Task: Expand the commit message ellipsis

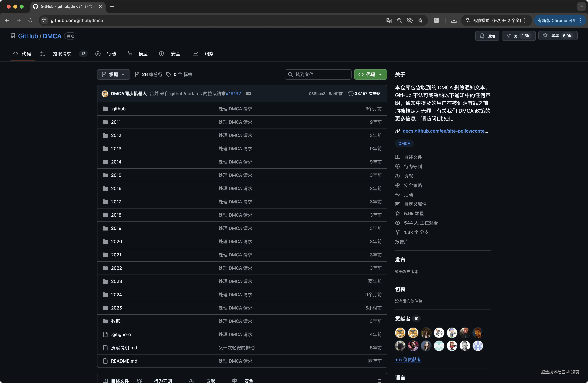Action: pyautogui.click(x=248, y=94)
